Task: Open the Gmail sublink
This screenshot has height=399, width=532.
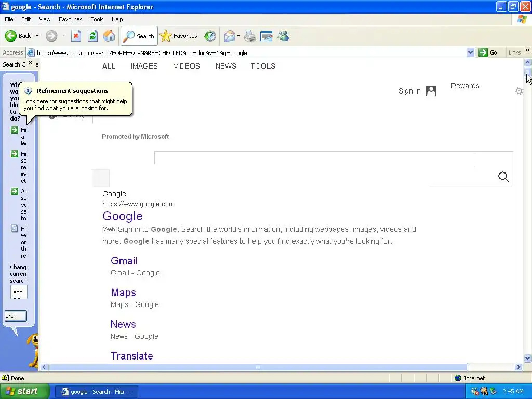Action: (124, 261)
